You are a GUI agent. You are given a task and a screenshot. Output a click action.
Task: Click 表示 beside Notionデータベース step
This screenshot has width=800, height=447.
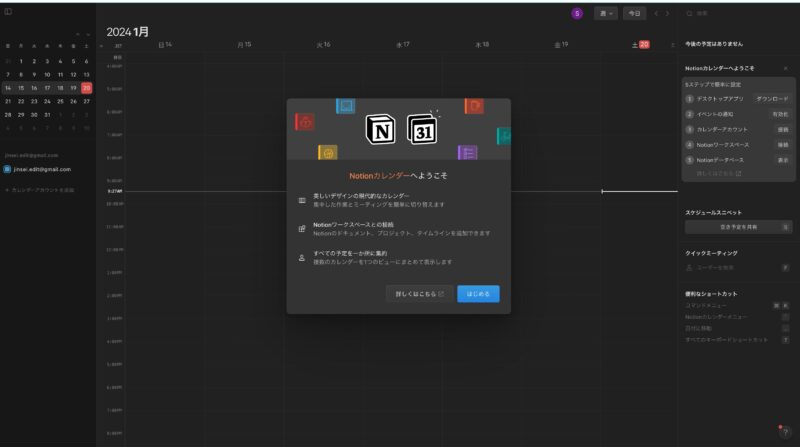pos(783,160)
